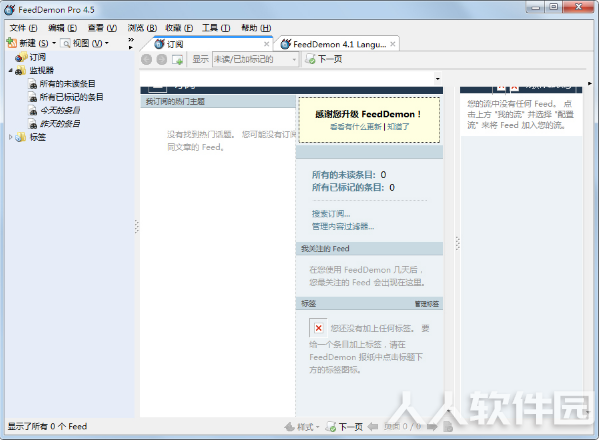600x443 pixels.
Task: Click the 管理内容过滤器... link
Action: (343, 226)
